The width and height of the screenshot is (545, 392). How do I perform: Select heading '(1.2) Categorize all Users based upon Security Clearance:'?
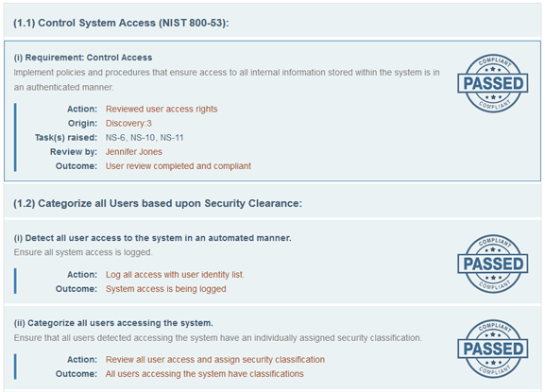coord(158,203)
